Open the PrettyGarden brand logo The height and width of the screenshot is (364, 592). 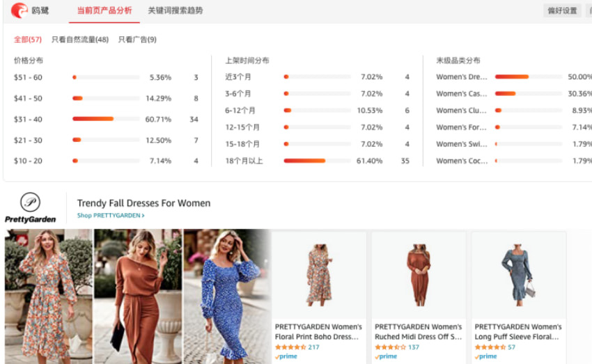[x=30, y=208]
